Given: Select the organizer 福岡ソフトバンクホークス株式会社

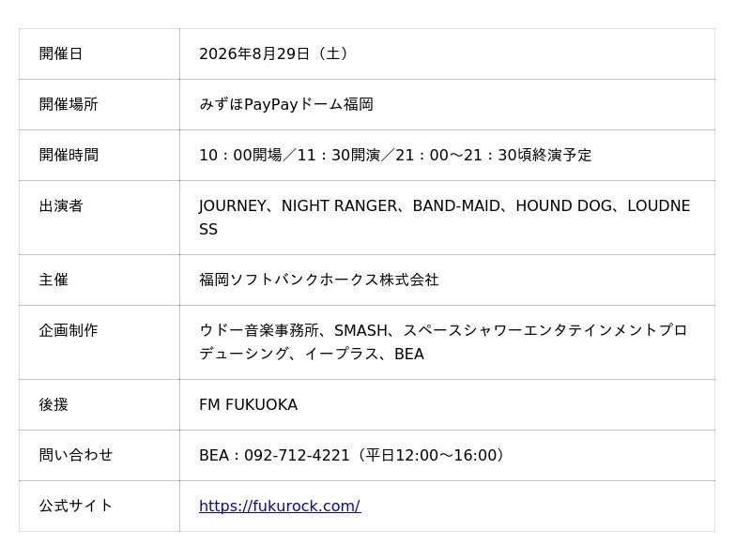Looking at the screenshot, I should coord(319,280).
